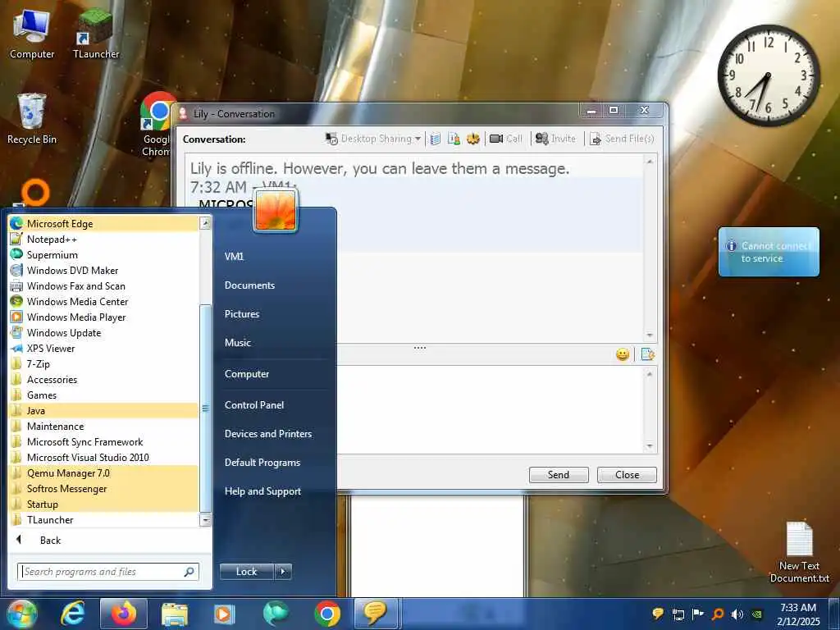Expand the Microsoft Sync Framework folder

point(104,441)
